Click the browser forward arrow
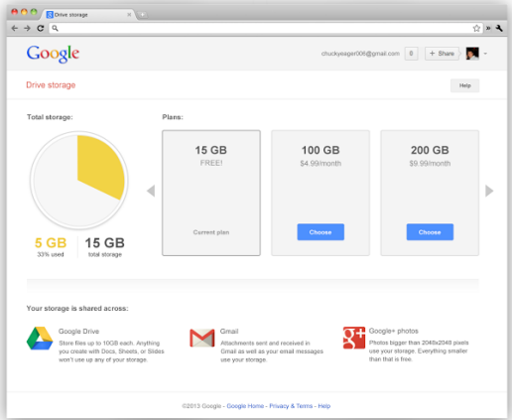Image resolution: width=512 pixels, height=420 pixels. coord(27,28)
